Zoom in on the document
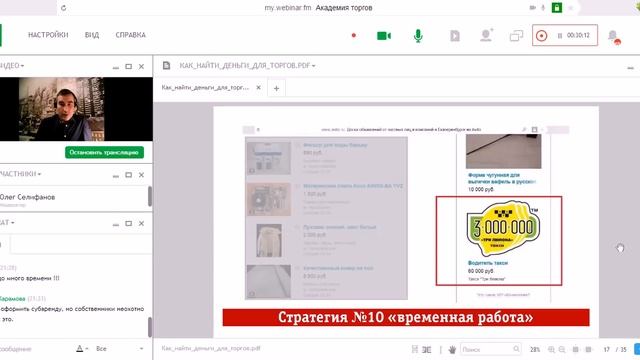640x360 pixels. click(551, 349)
